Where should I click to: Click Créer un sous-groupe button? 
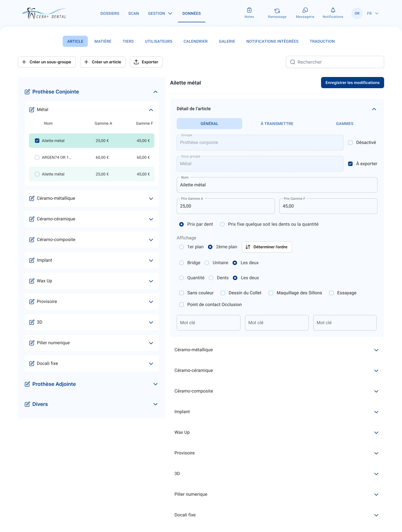tap(47, 62)
